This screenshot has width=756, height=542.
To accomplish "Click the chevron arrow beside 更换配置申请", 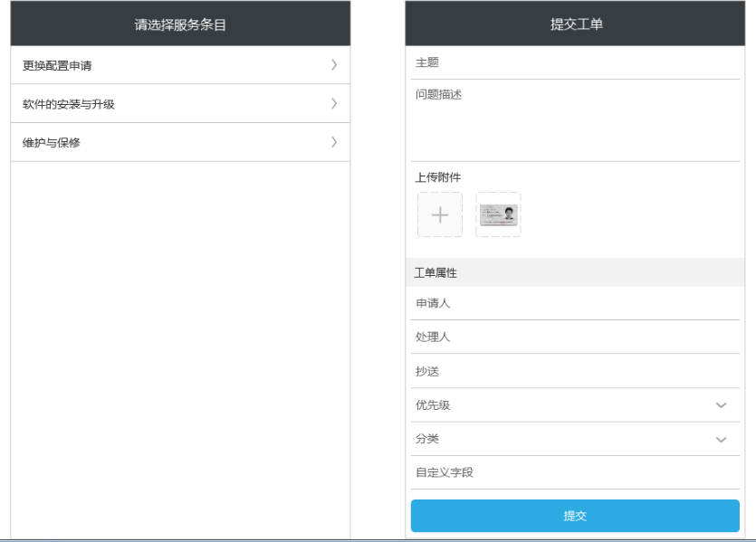I will coord(334,65).
